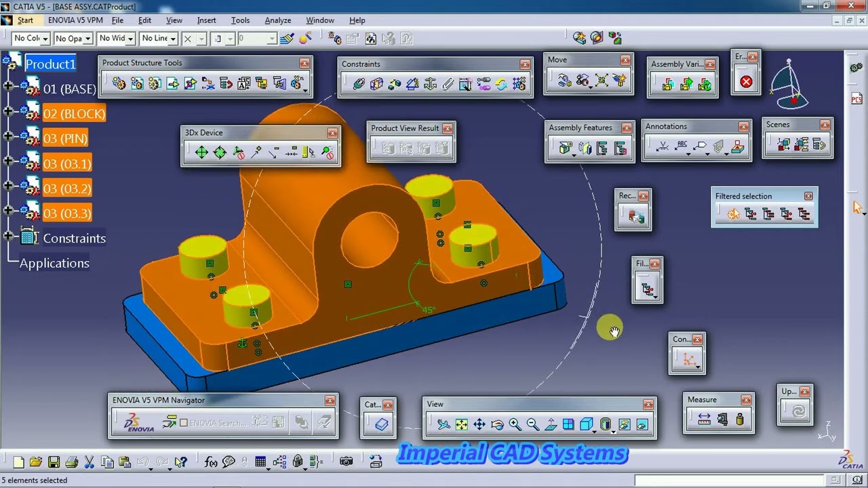Screen dimensions: 868x488
Task: Click the Formula f(x) icon
Action: pyautogui.click(x=211, y=462)
